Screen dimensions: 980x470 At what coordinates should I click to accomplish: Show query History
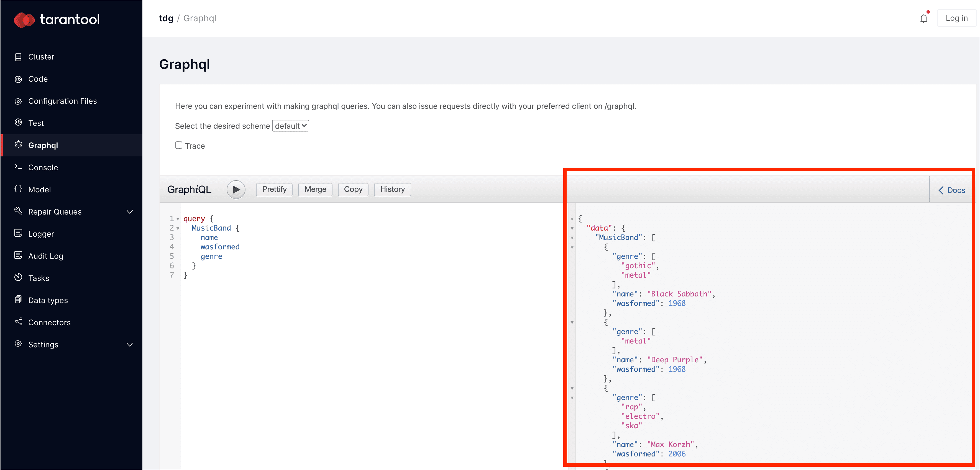[392, 189]
